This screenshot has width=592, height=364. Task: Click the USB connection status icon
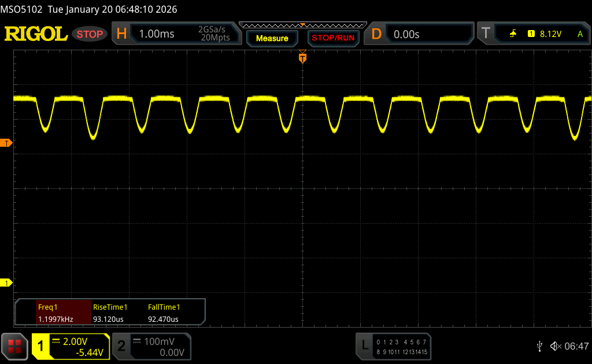coord(539,346)
